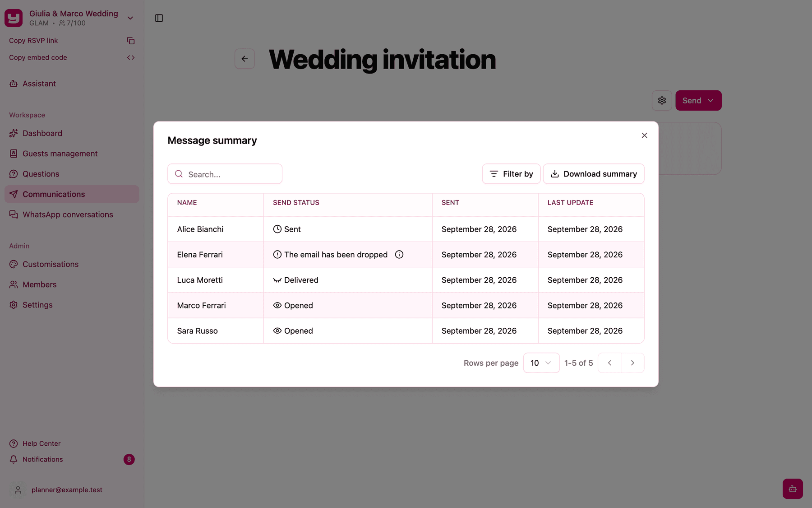Open Questions section
The height and width of the screenshot is (508, 812).
(x=72, y=174)
